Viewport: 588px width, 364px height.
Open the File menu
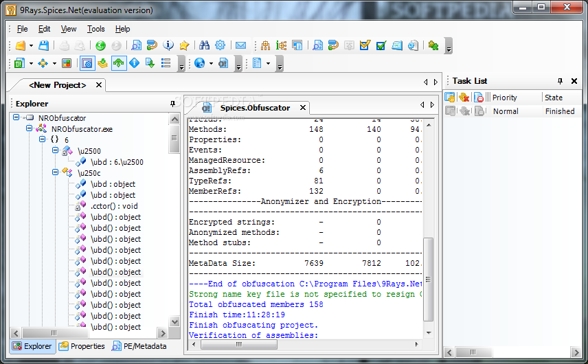[22, 29]
